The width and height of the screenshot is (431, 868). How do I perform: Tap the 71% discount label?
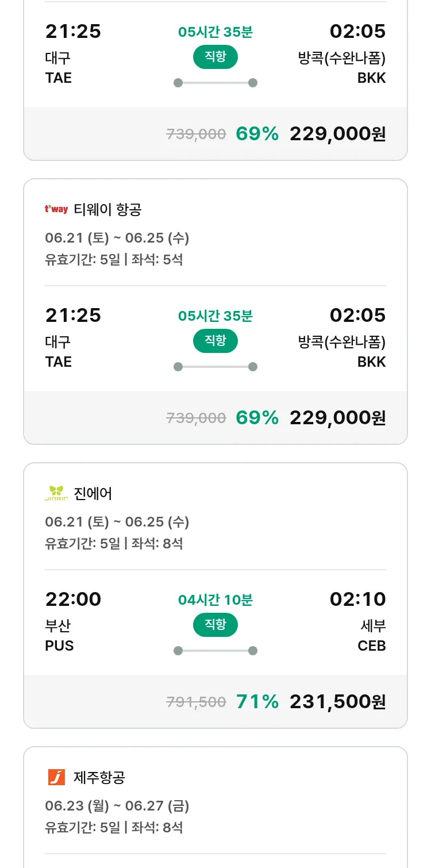click(x=257, y=701)
